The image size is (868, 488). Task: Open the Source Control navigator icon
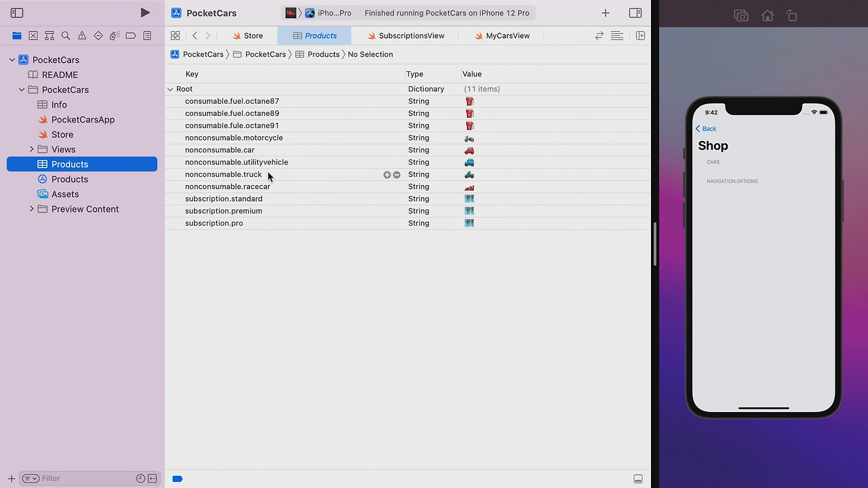click(33, 36)
